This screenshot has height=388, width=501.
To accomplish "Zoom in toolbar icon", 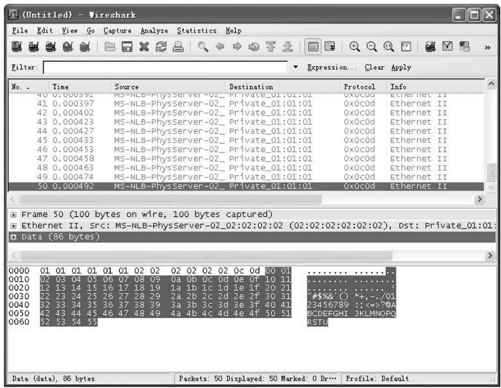I will point(355,47).
